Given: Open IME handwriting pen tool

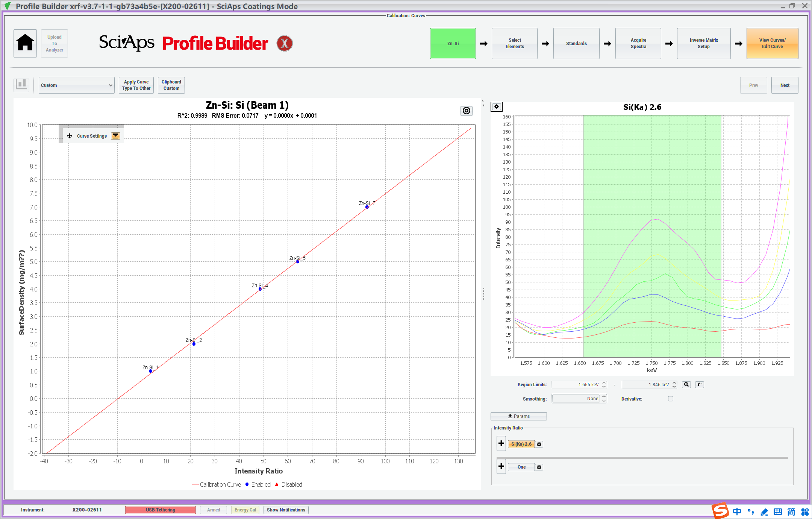Looking at the screenshot, I should click(764, 511).
